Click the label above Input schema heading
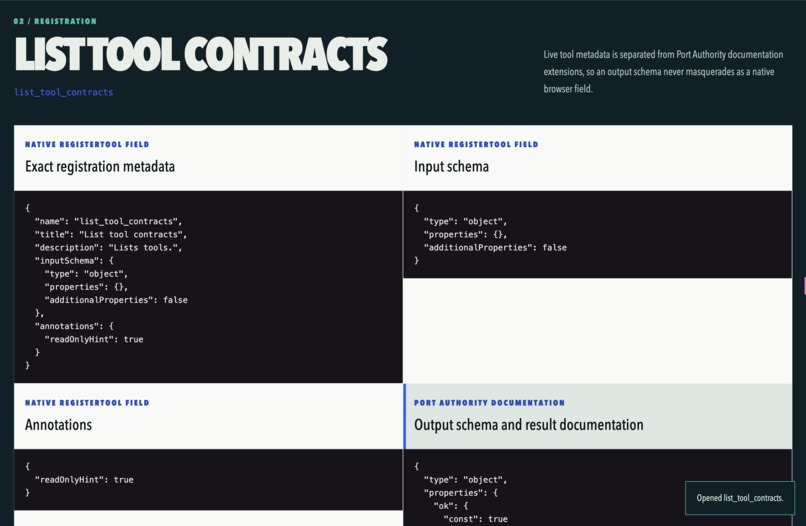This screenshot has width=806, height=526. pos(476,144)
